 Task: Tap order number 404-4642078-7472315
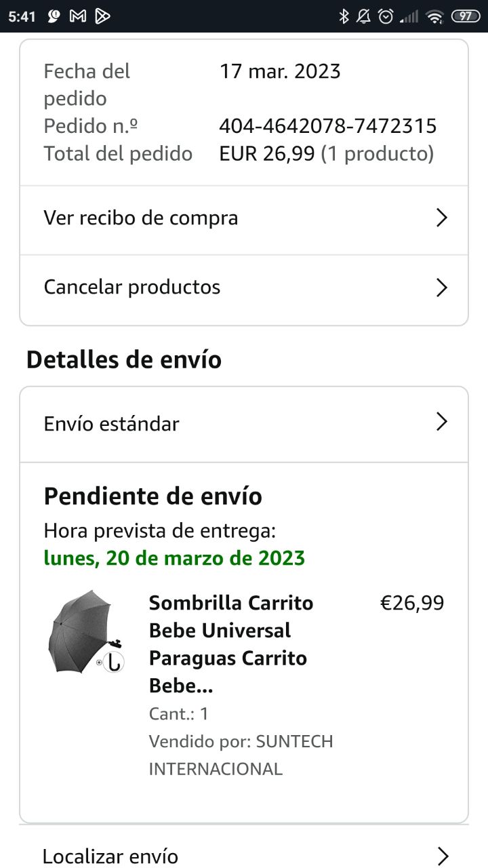coord(327,126)
